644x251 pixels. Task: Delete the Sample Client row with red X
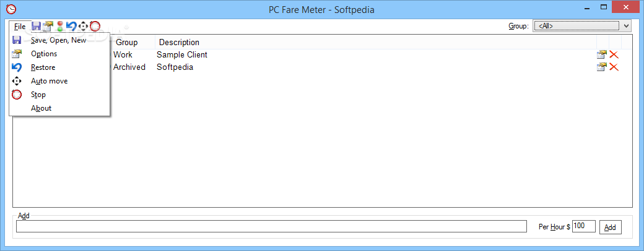(614, 55)
